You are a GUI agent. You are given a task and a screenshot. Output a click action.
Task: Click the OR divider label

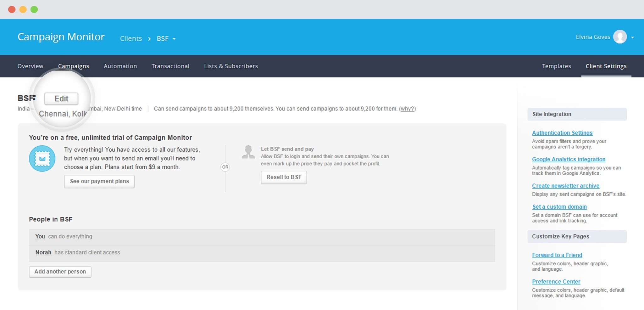[x=225, y=167]
